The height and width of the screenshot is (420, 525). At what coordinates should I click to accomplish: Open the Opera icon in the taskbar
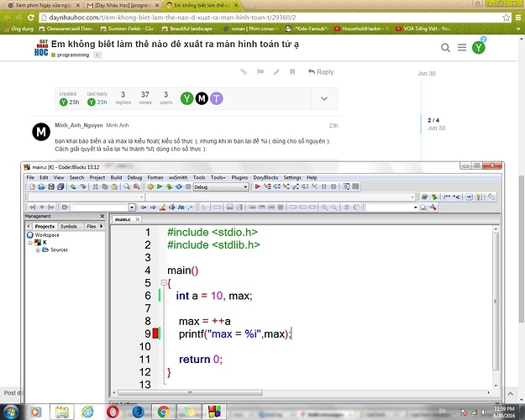[112, 411]
